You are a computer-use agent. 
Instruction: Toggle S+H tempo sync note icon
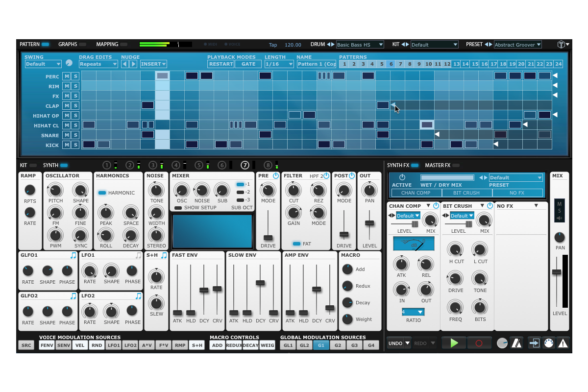point(164,255)
